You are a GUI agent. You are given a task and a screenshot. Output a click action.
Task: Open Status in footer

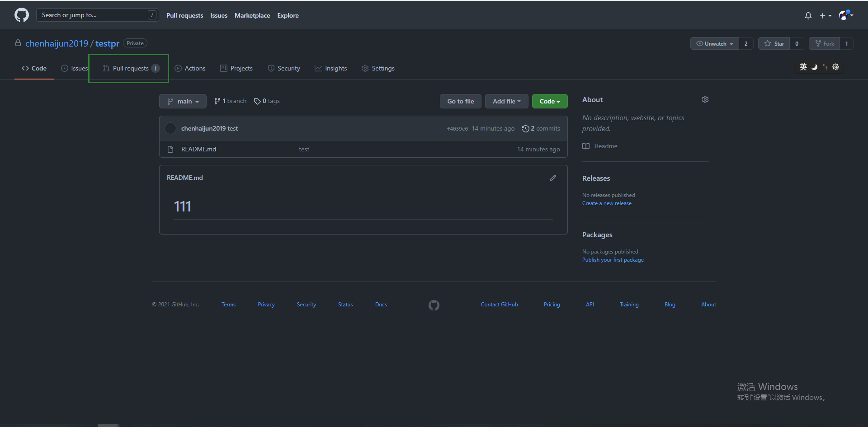[345, 305]
